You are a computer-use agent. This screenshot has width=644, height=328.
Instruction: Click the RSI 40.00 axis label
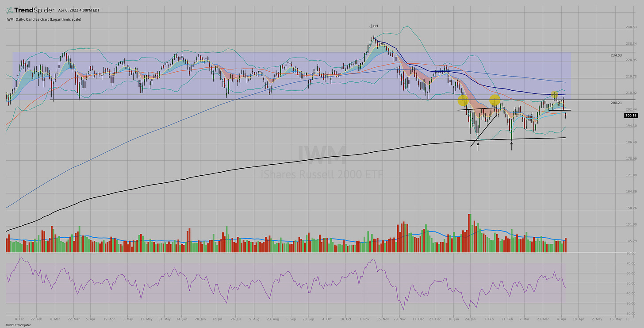631,293
